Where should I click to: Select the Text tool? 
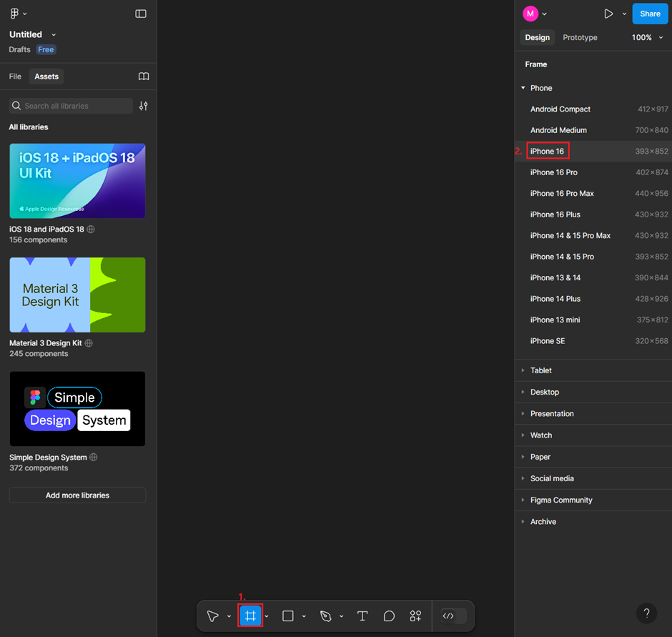[362, 616]
